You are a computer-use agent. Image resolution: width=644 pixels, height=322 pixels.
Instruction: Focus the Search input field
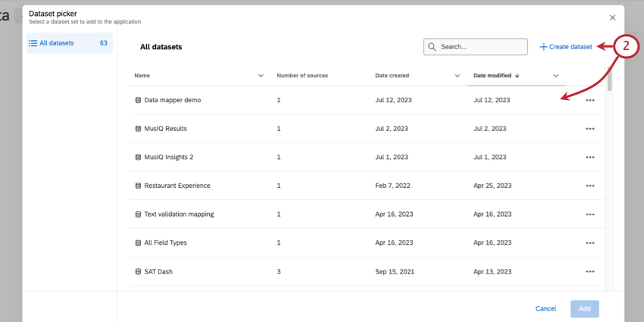pyautogui.click(x=481, y=47)
